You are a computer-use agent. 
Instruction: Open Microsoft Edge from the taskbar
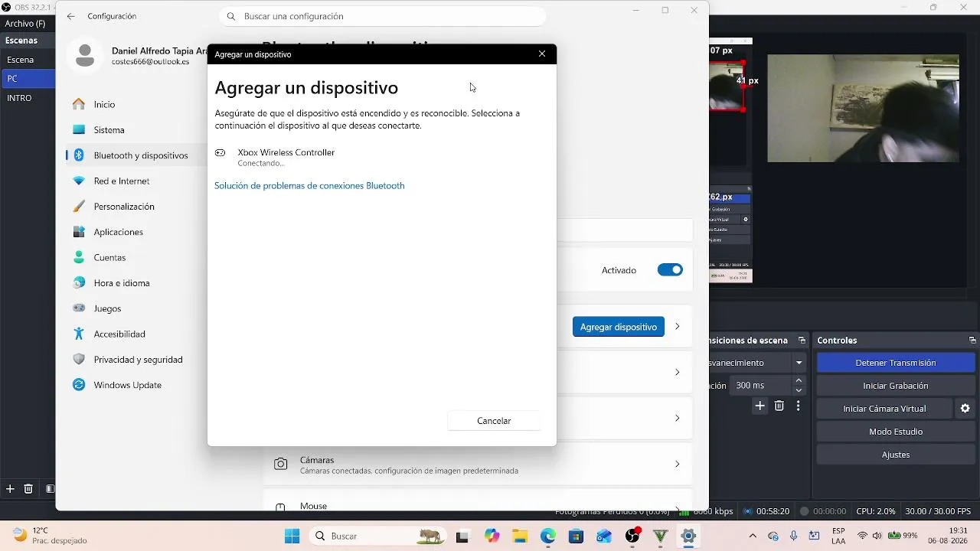pyautogui.click(x=548, y=536)
